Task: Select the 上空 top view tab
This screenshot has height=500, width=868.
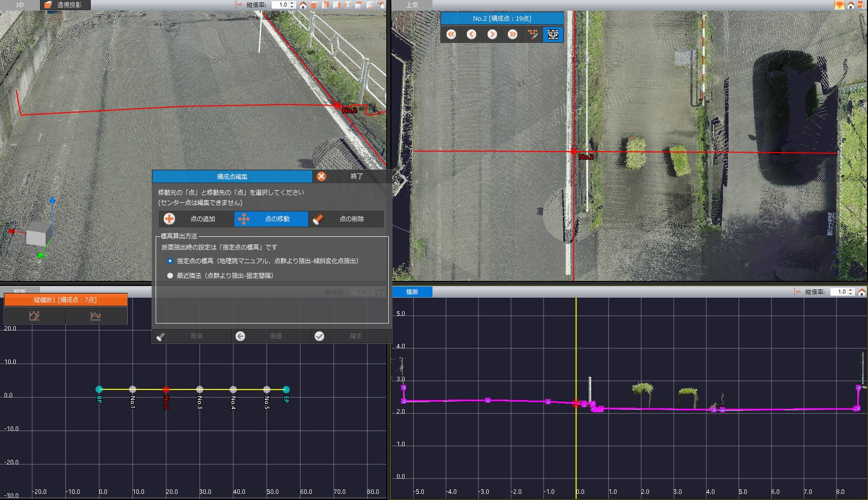Action: pos(412,5)
